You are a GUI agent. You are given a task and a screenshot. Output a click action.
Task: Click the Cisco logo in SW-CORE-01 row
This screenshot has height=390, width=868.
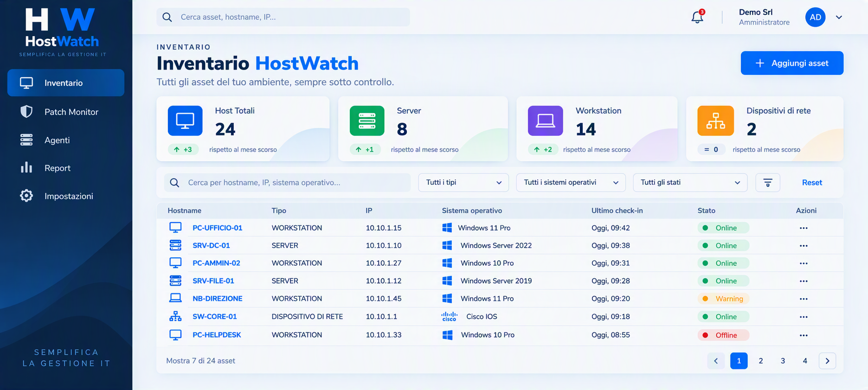(x=449, y=317)
